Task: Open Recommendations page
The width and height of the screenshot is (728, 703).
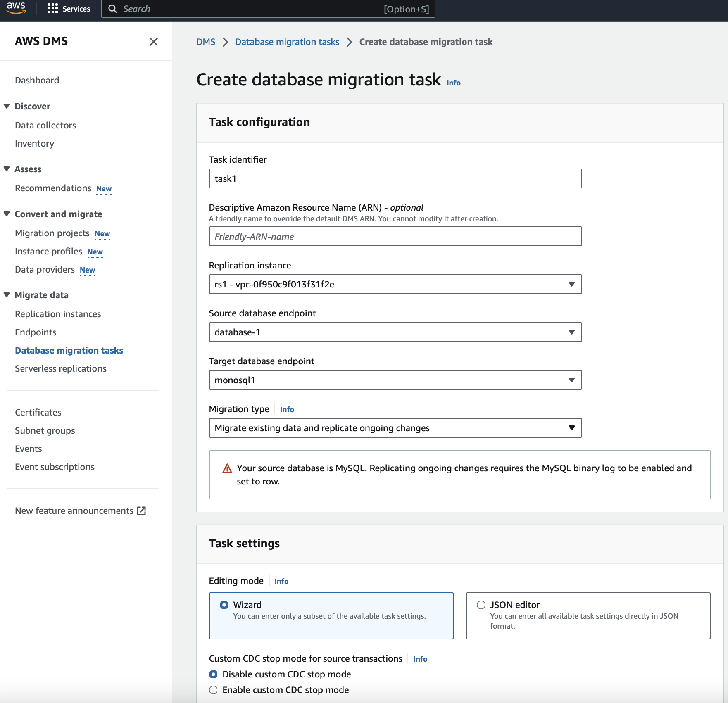Action: point(53,188)
